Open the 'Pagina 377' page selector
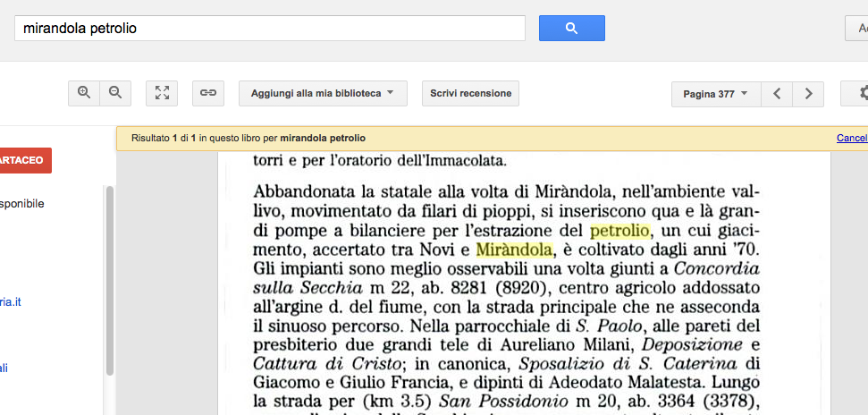 (715, 93)
